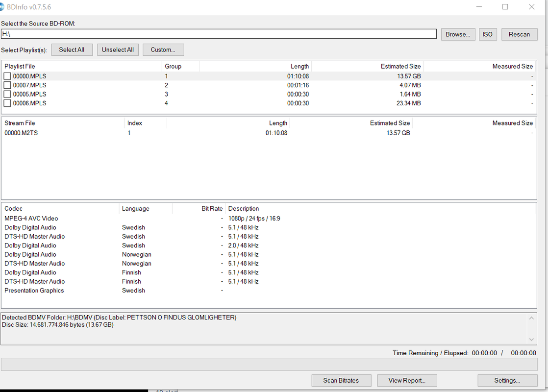This screenshot has height=392, width=548.
Task: Tick the 00005.MPLS playlist checkbox
Action: click(7, 95)
